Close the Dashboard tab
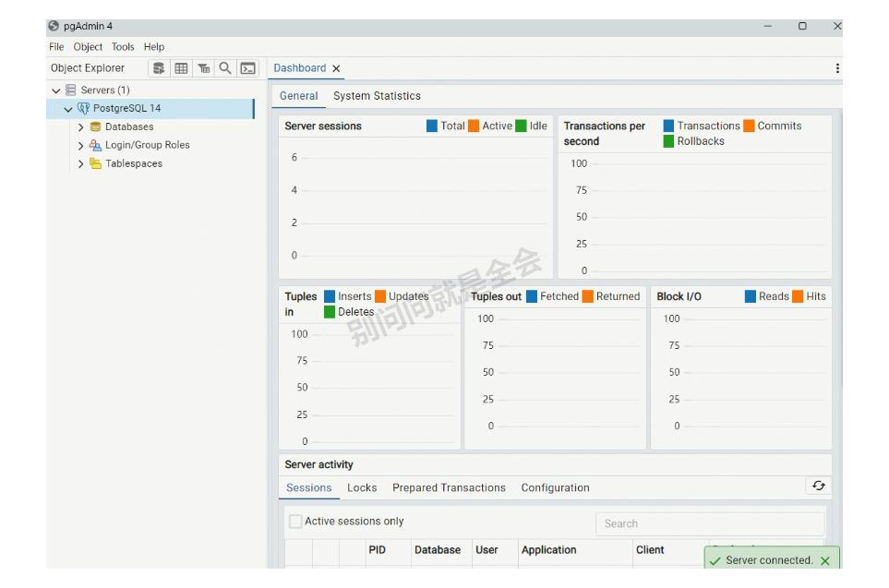The height and width of the screenshot is (588, 889). coord(336,68)
